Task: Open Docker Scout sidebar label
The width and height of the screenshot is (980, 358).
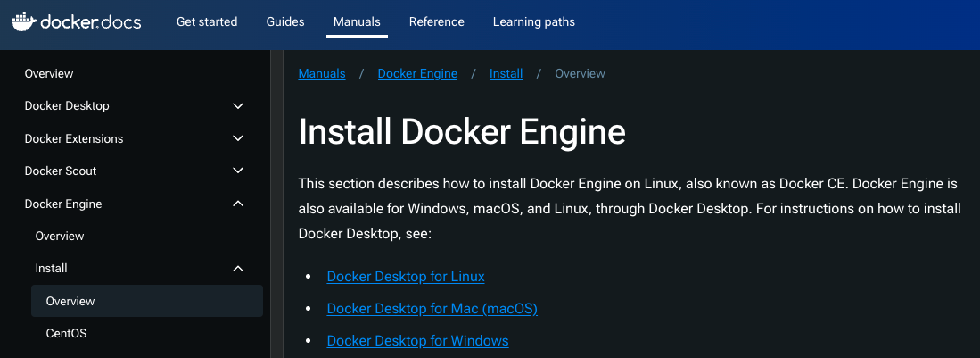Action: [x=61, y=171]
